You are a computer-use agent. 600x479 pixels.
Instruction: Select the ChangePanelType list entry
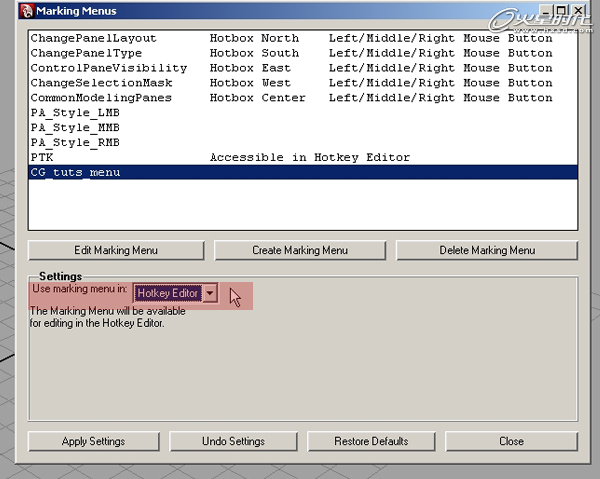coord(86,53)
